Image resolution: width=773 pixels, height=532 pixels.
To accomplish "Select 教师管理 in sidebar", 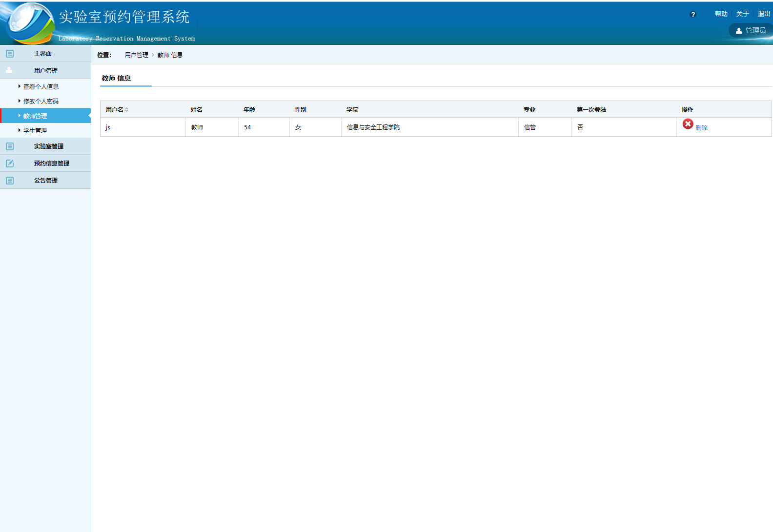I will 35,116.
